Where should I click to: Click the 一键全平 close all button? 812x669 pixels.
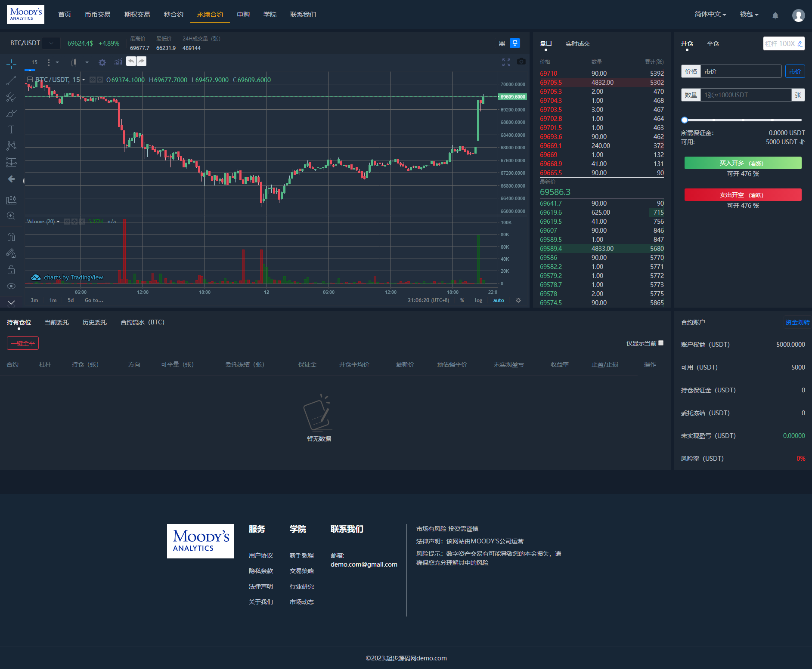23,343
